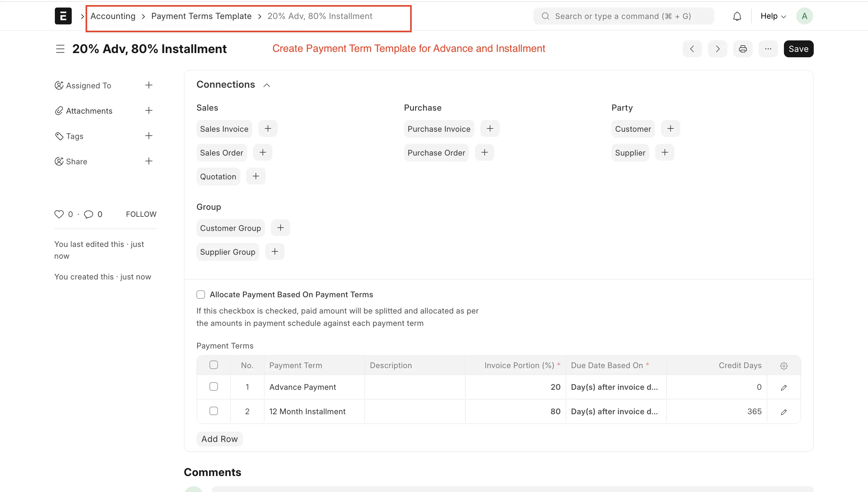The image size is (868, 492).
Task: Select all rows in Payment Terms table
Action: pos(214,365)
